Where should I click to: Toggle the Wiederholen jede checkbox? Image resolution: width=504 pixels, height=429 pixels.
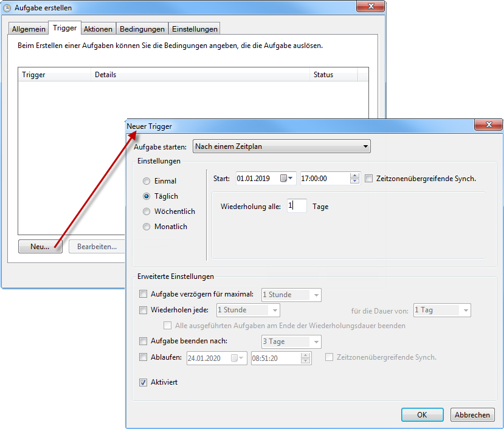point(143,310)
